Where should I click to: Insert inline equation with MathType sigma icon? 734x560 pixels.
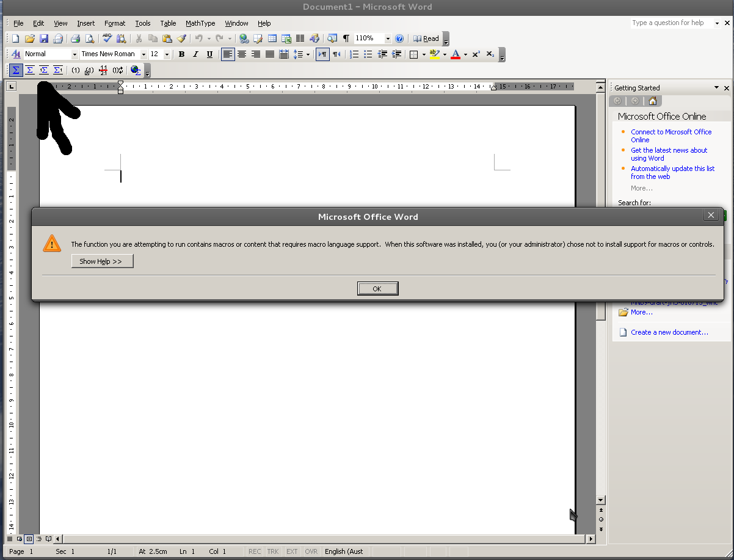pos(16,70)
